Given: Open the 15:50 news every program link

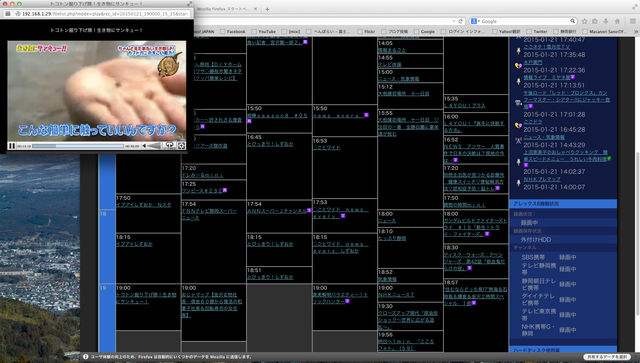Looking at the screenshot, I should [338, 116].
